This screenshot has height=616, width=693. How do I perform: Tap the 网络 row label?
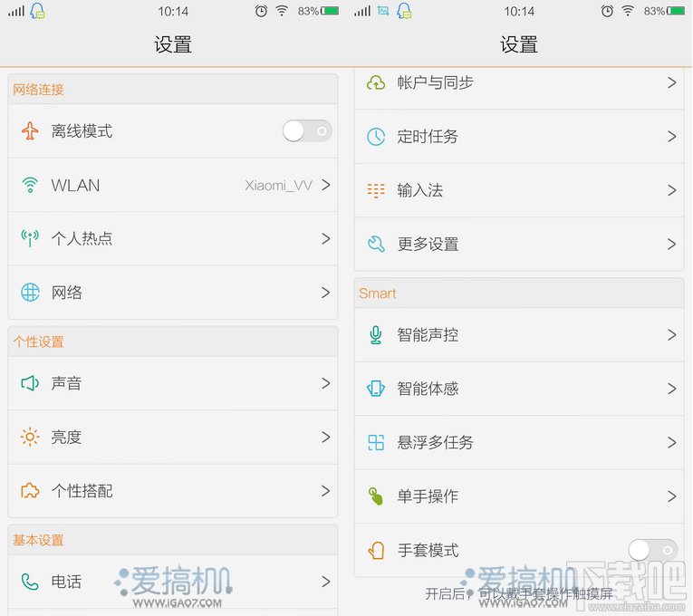[66, 293]
